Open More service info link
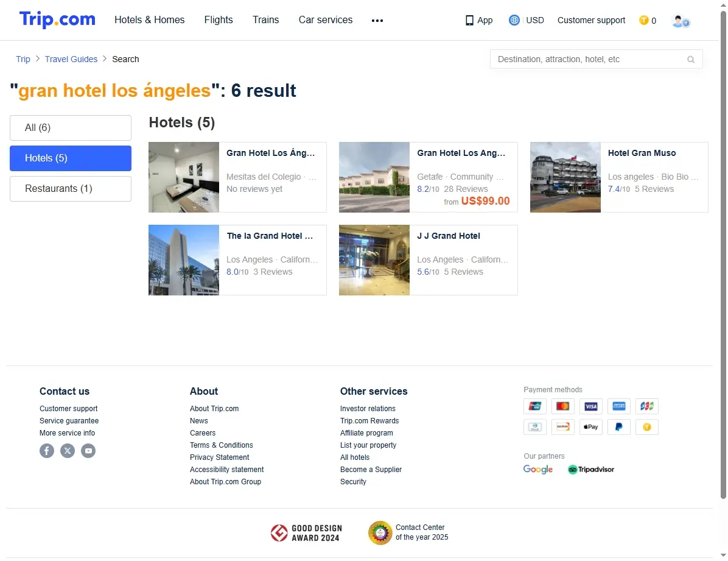728x561 pixels. click(x=68, y=432)
